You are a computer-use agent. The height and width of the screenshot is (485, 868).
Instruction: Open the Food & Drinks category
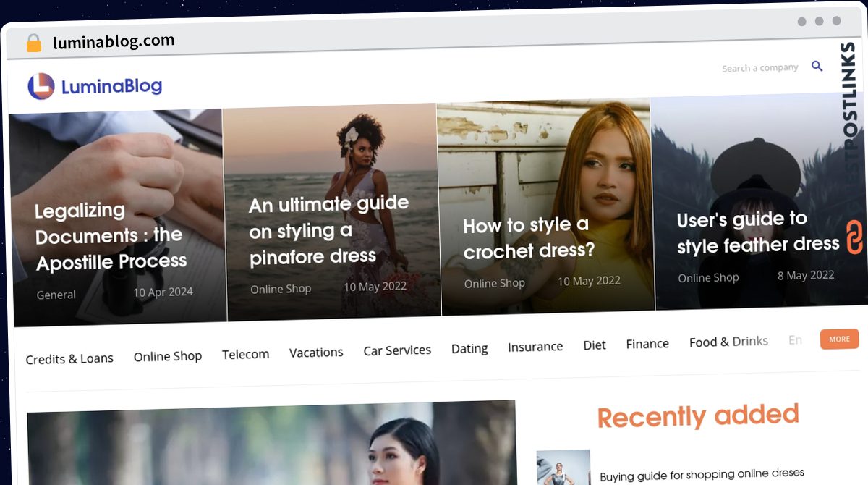[728, 342]
